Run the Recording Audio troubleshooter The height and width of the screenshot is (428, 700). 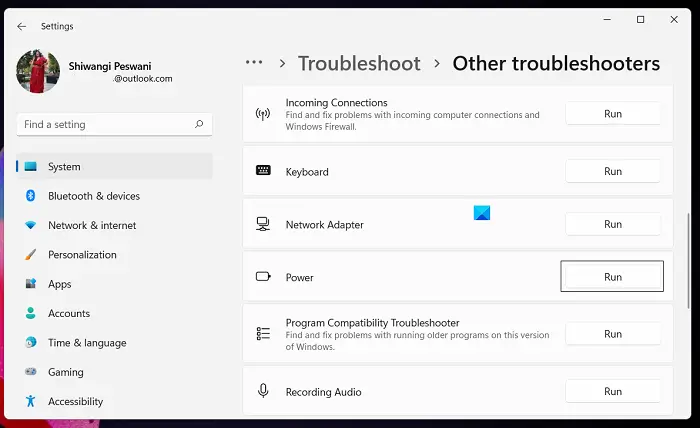612,392
